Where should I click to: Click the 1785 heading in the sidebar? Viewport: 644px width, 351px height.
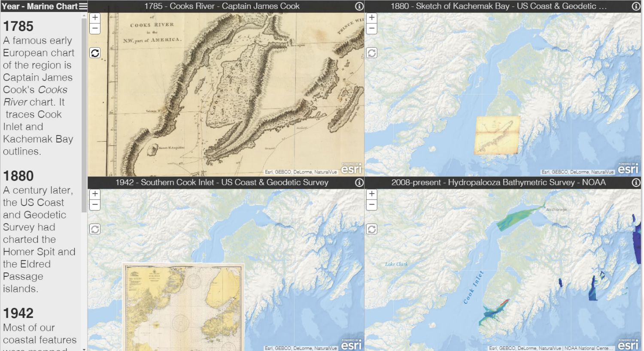coord(18,26)
